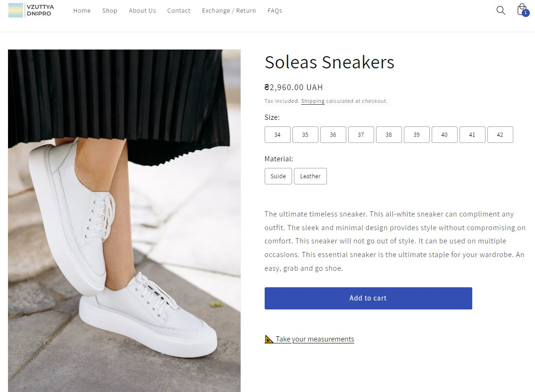Select size 34

[277, 135]
